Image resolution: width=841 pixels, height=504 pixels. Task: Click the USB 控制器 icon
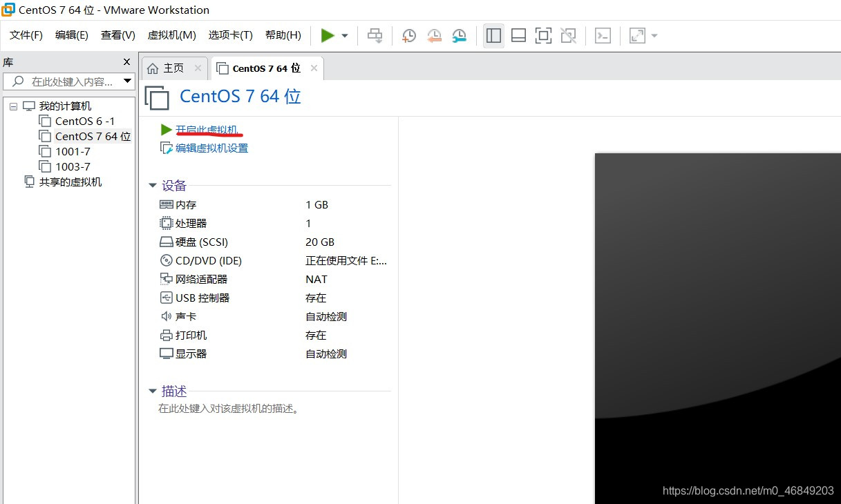click(166, 298)
